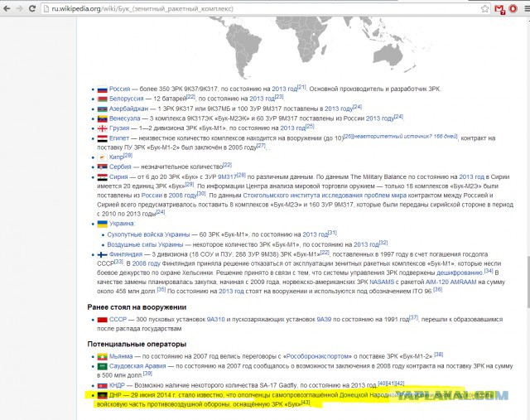The height and width of the screenshot is (420, 530).
Task: Click the Egypt flag icon
Action: pyautogui.click(x=102, y=138)
